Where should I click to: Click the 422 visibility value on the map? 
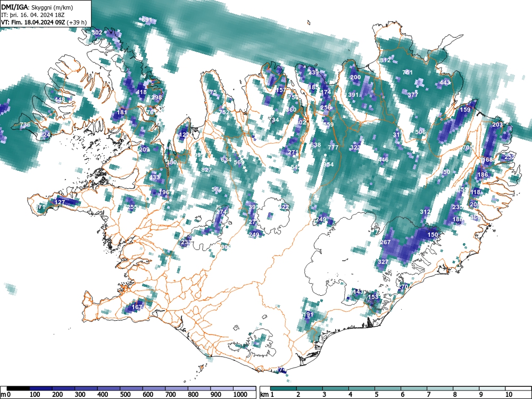(x=284, y=206)
